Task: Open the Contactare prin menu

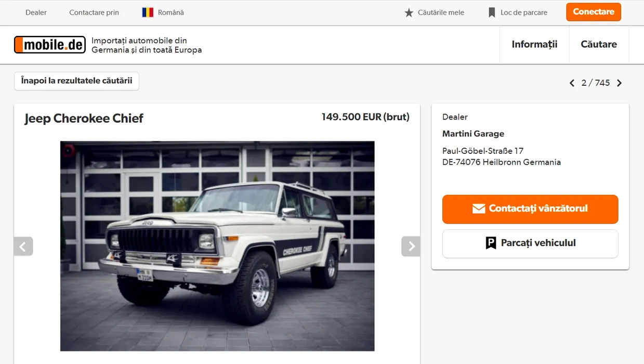Action: [94, 12]
